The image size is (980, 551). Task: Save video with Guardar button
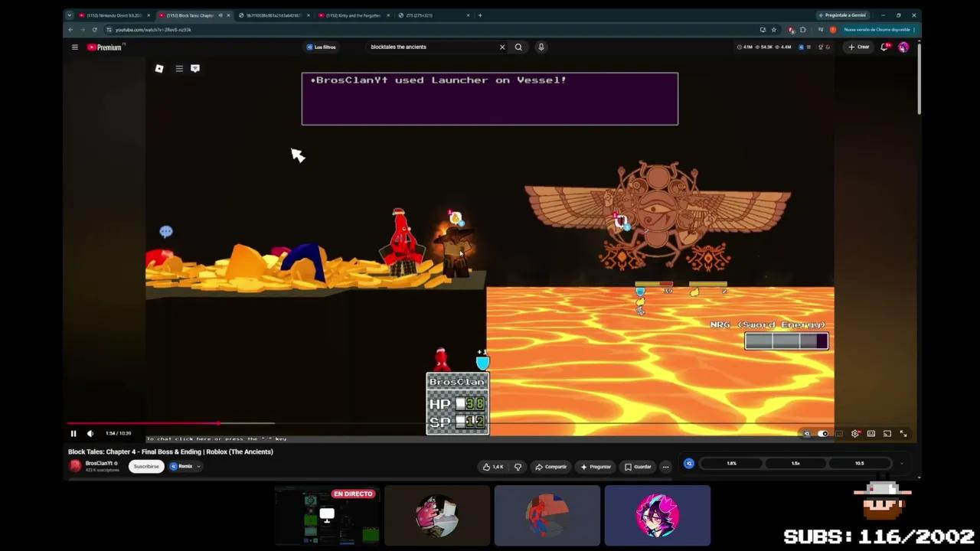638,467
